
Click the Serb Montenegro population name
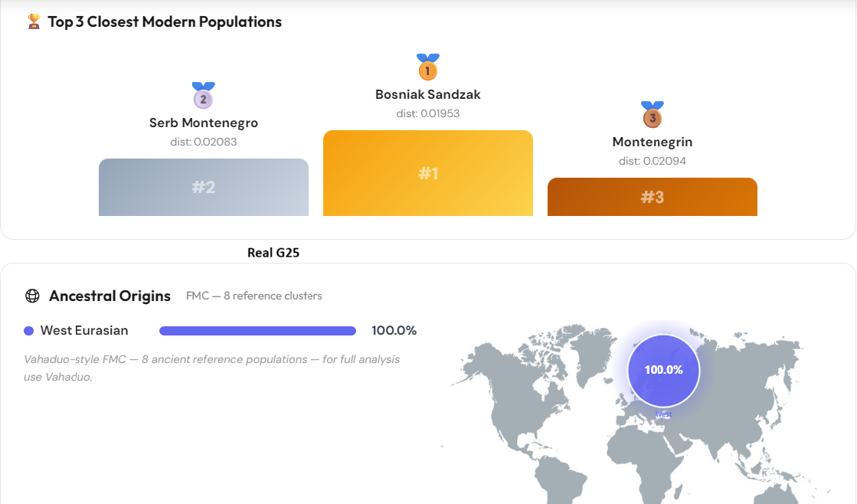tap(203, 123)
